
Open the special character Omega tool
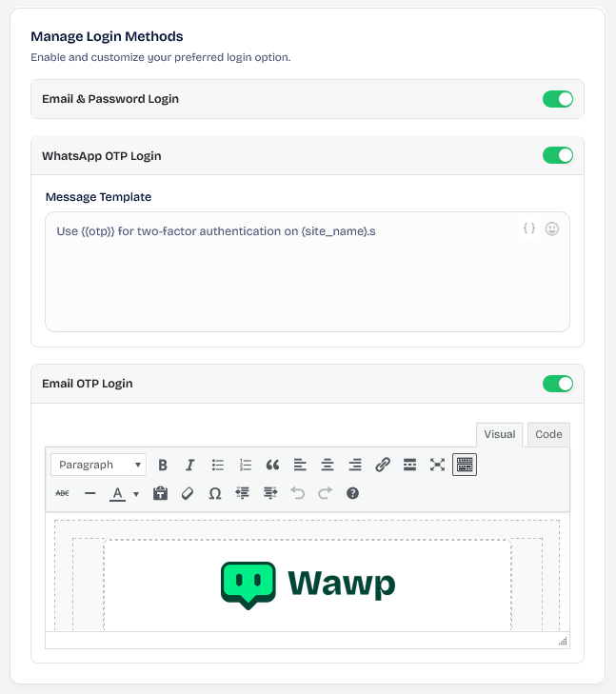(x=215, y=493)
